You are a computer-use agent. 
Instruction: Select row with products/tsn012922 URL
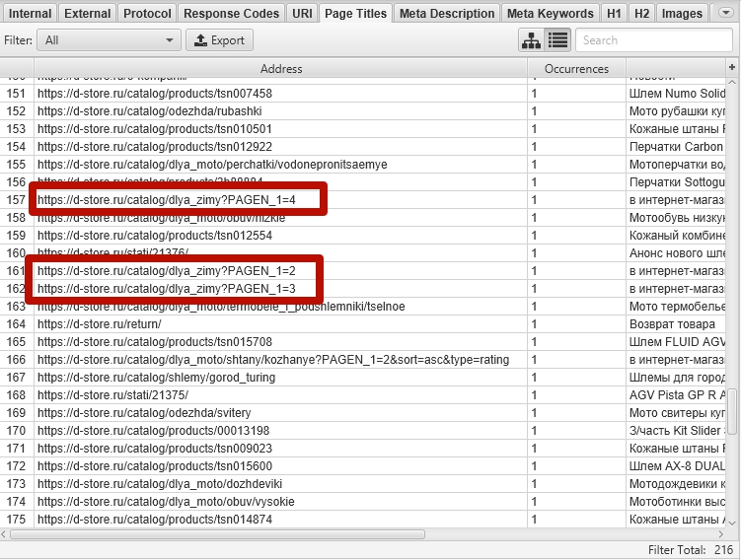[x=363, y=146]
